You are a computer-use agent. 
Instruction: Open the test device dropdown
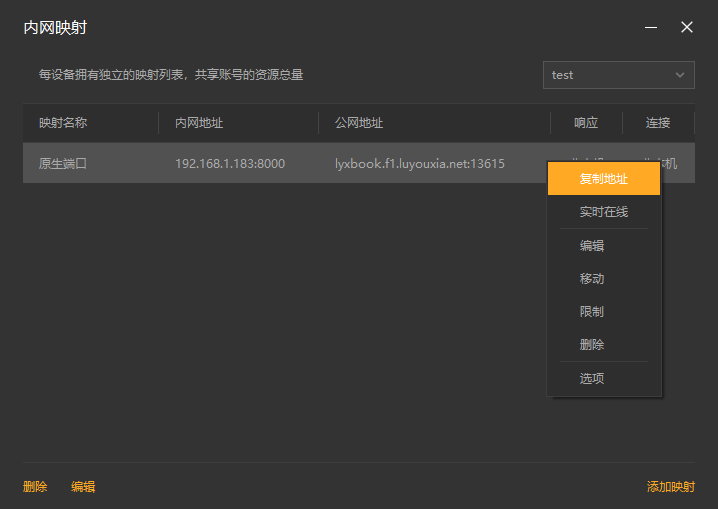point(619,75)
